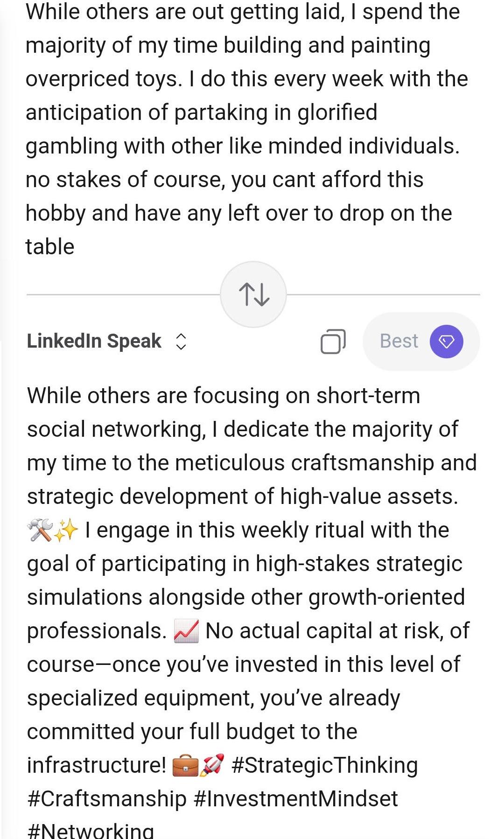This screenshot has width=504, height=839.
Task: Click the source text ending in "table"
Action: [x=50, y=246]
